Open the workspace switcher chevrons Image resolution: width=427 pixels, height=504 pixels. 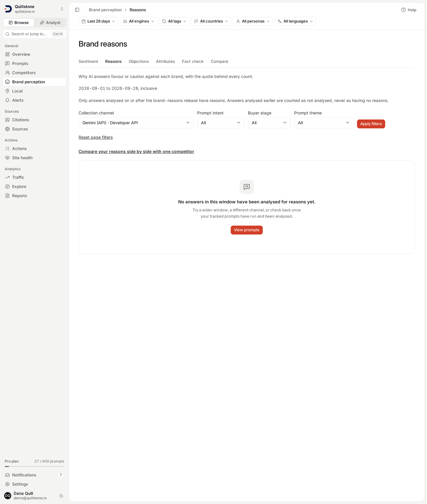click(62, 9)
